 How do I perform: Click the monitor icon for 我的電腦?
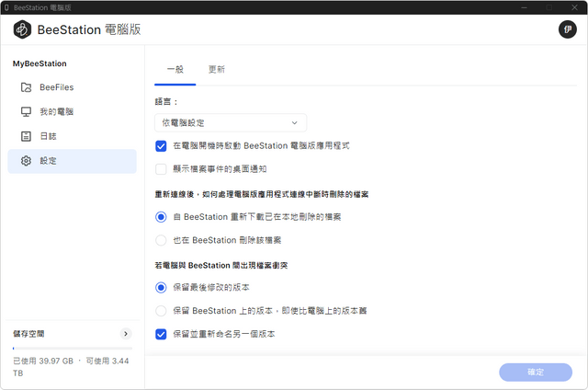[x=26, y=111]
